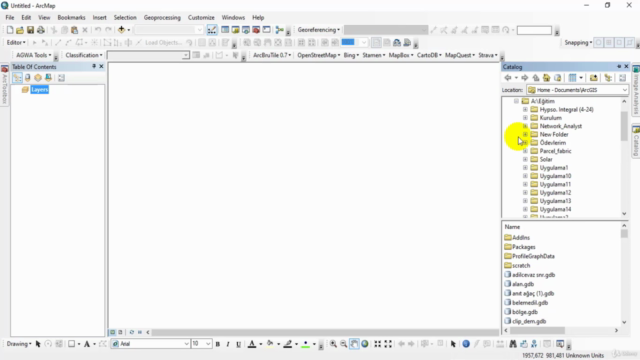Save the current map document

click(30, 30)
